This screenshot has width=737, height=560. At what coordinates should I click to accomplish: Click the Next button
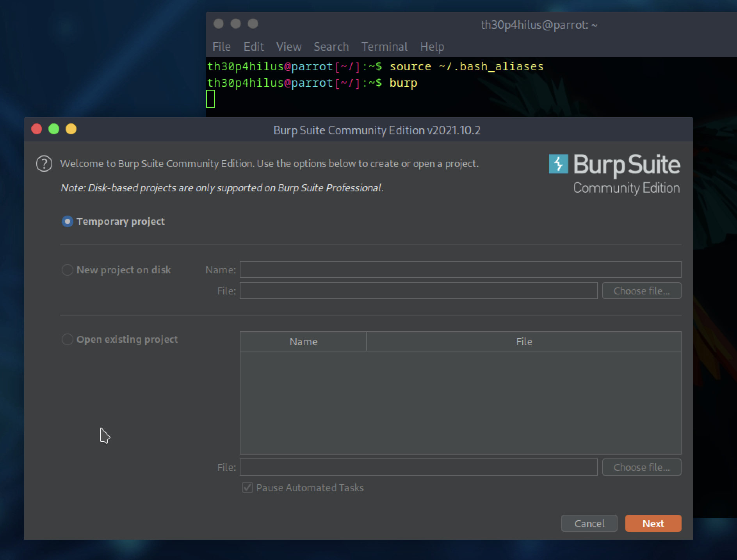653,523
